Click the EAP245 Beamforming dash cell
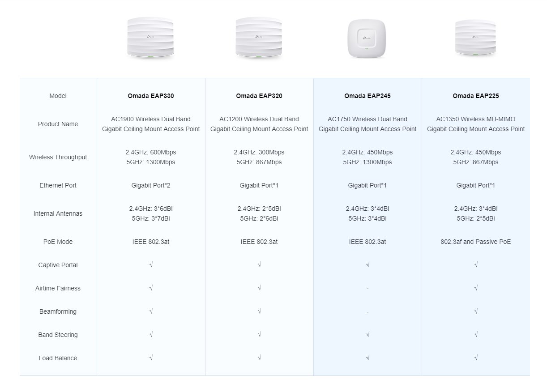 (368, 312)
